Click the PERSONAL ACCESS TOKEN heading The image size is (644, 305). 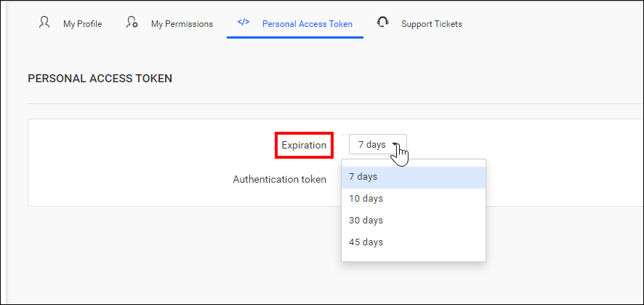(x=100, y=79)
